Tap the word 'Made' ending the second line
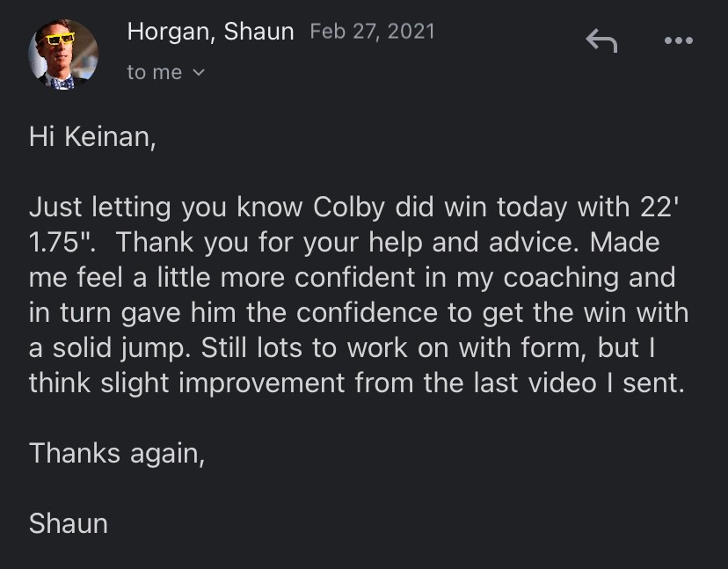Image resolution: width=728 pixels, height=569 pixels. tap(625, 243)
